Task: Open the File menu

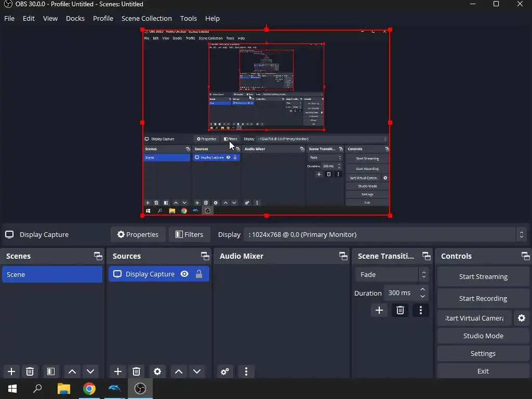Action: (9, 18)
